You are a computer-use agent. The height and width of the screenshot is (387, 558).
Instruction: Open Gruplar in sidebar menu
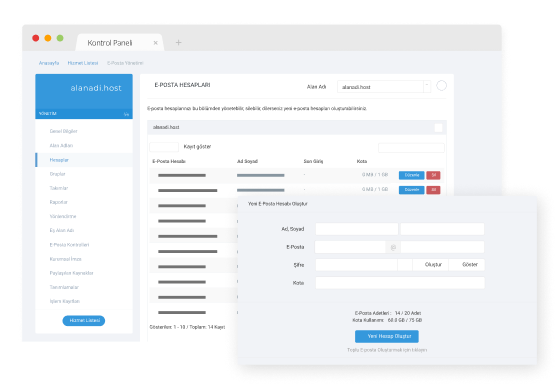(x=57, y=174)
